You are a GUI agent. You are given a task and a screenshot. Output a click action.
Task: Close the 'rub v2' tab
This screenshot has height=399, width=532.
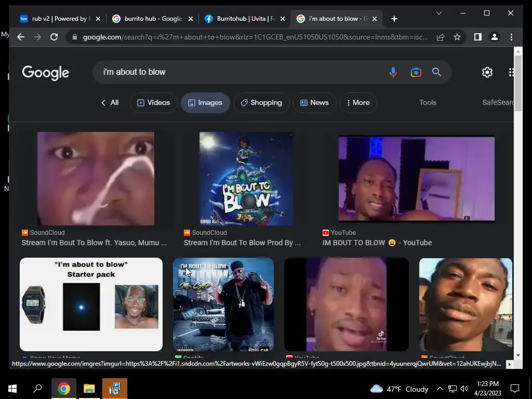pyautogui.click(x=98, y=19)
